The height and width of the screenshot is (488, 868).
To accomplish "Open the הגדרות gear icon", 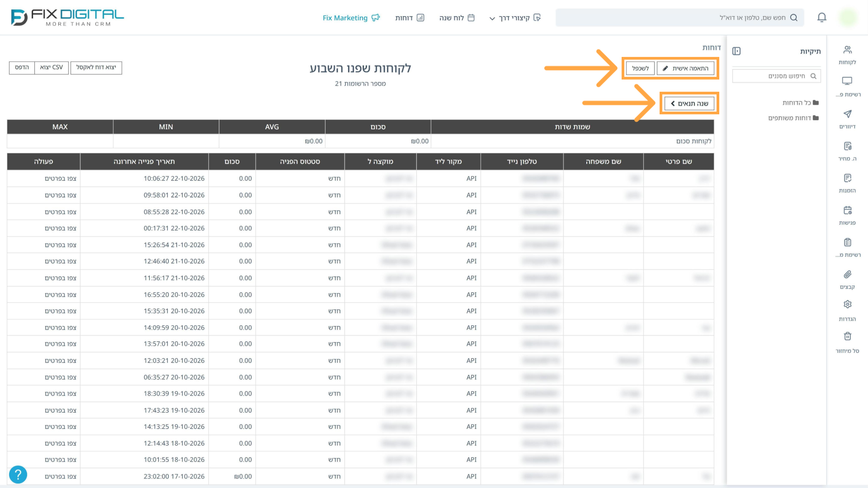I will pos(848,311).
